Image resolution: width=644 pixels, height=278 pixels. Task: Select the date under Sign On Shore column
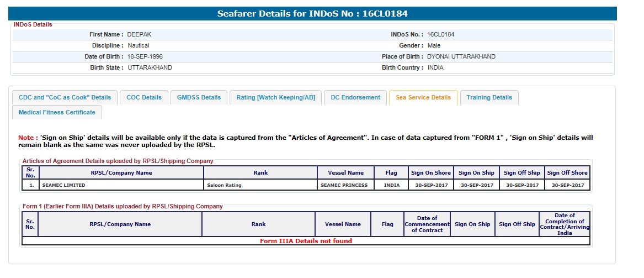[x=431, y=185]
